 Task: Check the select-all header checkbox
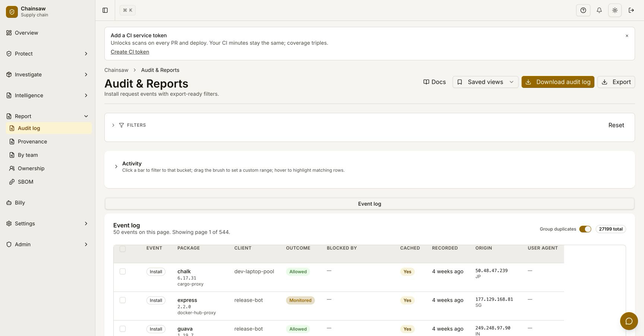(x=123, y=249)
